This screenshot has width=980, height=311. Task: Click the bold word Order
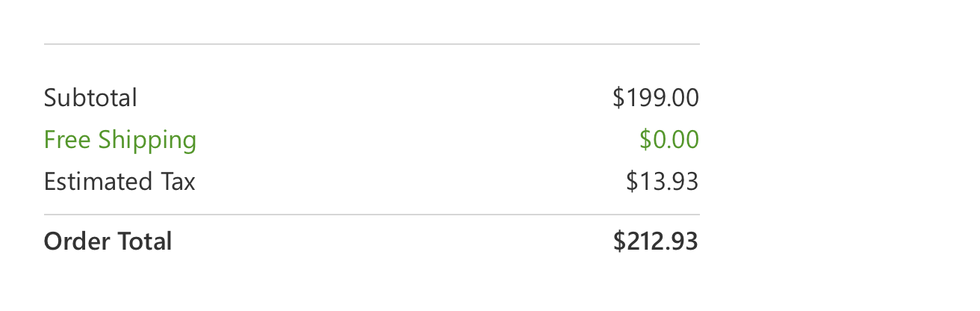pyautogui.click(x=77, y=241)
